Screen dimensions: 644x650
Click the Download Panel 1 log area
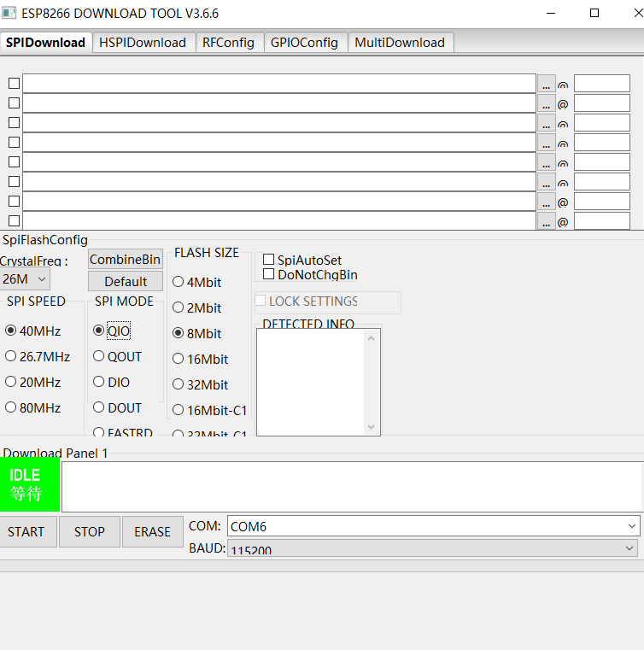pos(352,487)
